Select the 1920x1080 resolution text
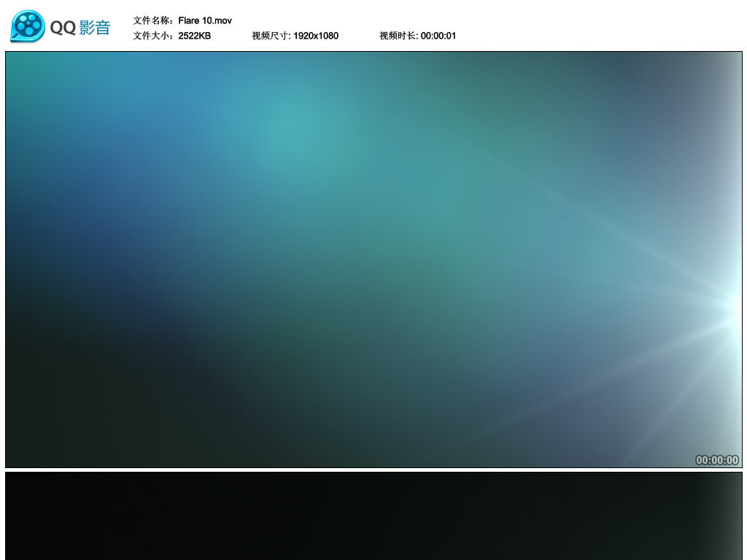 (x=315, y=35)
